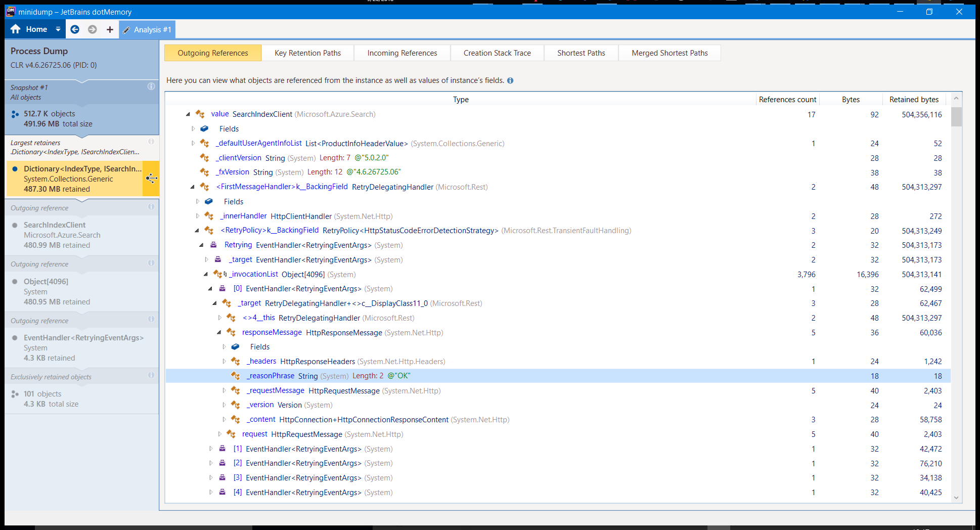Click the info icon beside Largest retainers
The image size is (980, 530).
(x=151, y=142)
